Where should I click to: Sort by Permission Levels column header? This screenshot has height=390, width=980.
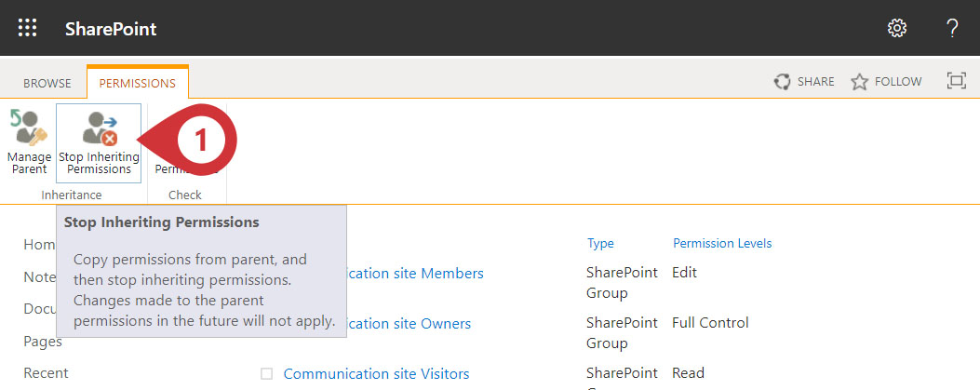click(722, 243)
